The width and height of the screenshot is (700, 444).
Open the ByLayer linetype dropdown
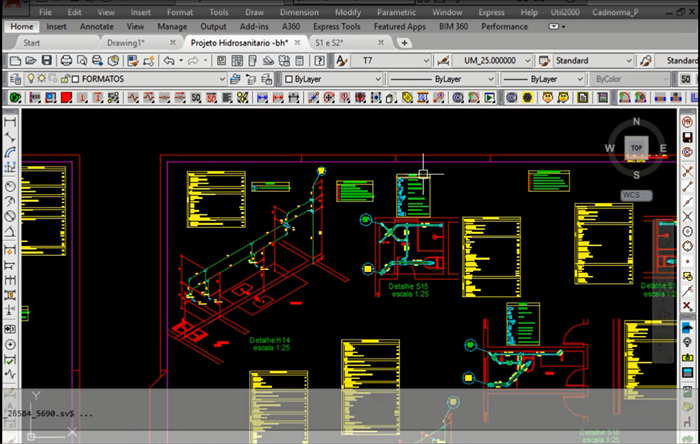click(x=491, y=79)
